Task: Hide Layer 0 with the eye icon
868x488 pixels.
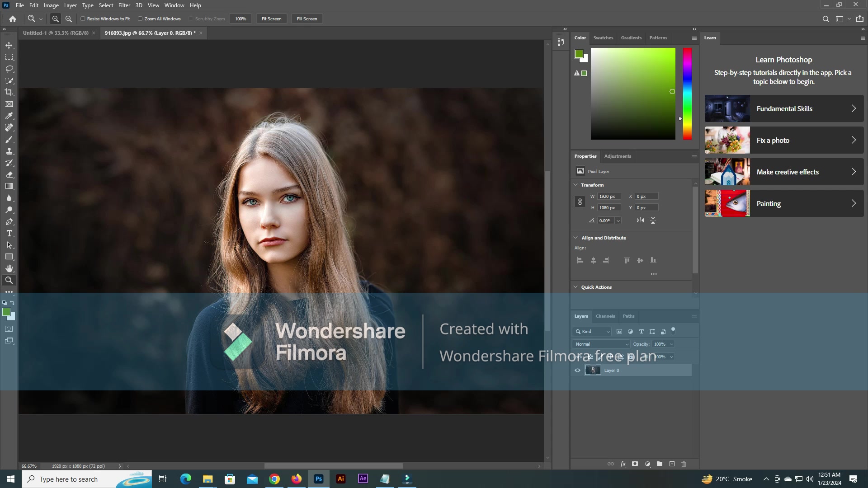Action: coord(577,371)
